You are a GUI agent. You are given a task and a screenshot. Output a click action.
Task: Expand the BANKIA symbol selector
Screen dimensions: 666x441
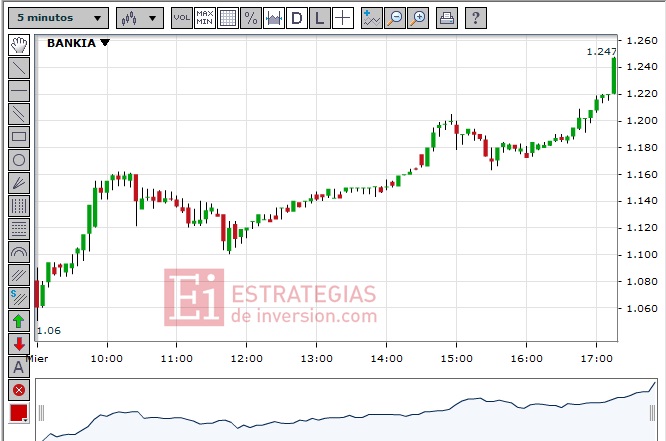pyautogui.click(x=78, y=43)
